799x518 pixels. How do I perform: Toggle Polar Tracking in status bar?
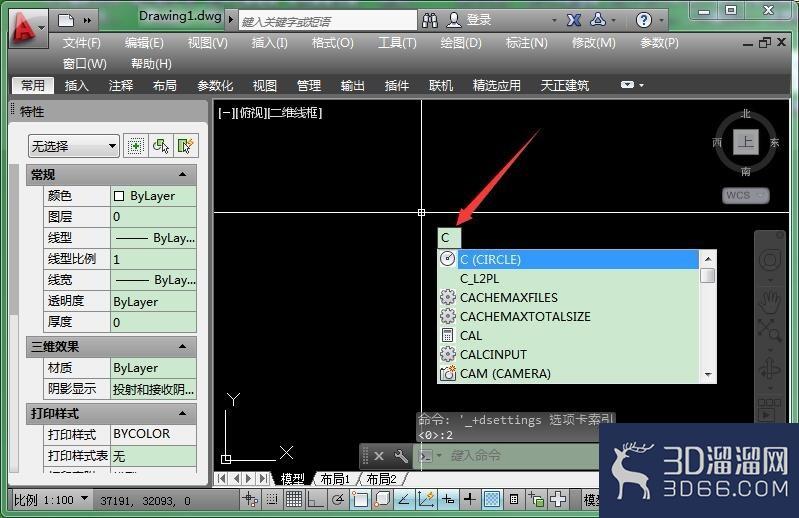(337, 499)
